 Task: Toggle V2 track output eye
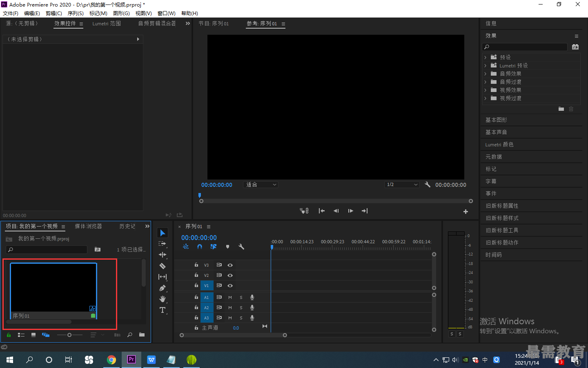click(230, 275)
